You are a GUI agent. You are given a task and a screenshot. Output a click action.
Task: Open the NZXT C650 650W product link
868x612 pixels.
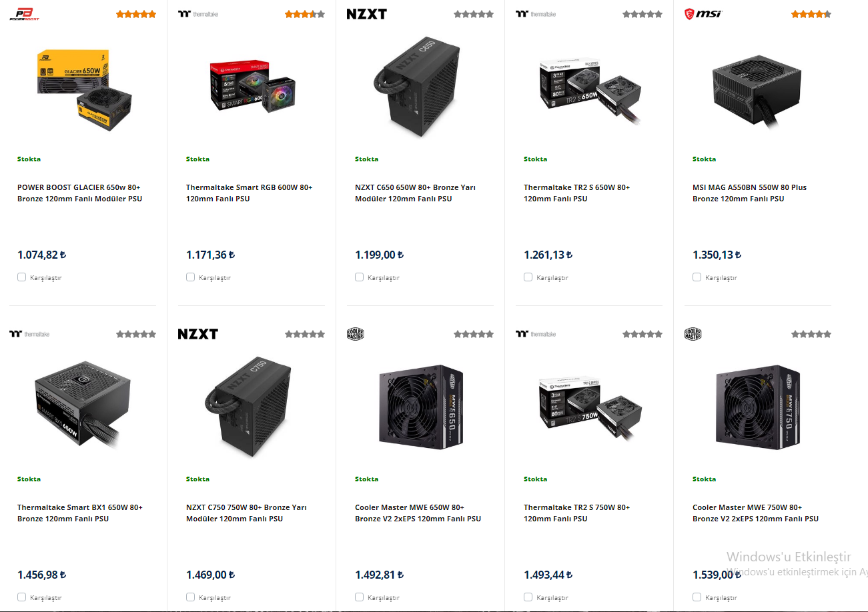coord(415,193)
